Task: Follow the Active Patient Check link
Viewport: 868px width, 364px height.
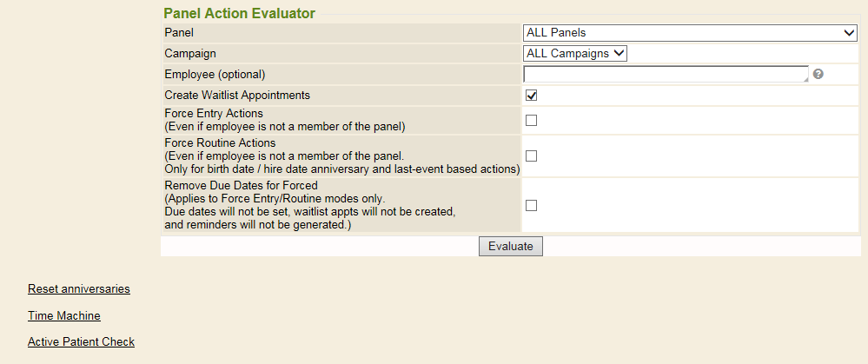Action: 81,341
